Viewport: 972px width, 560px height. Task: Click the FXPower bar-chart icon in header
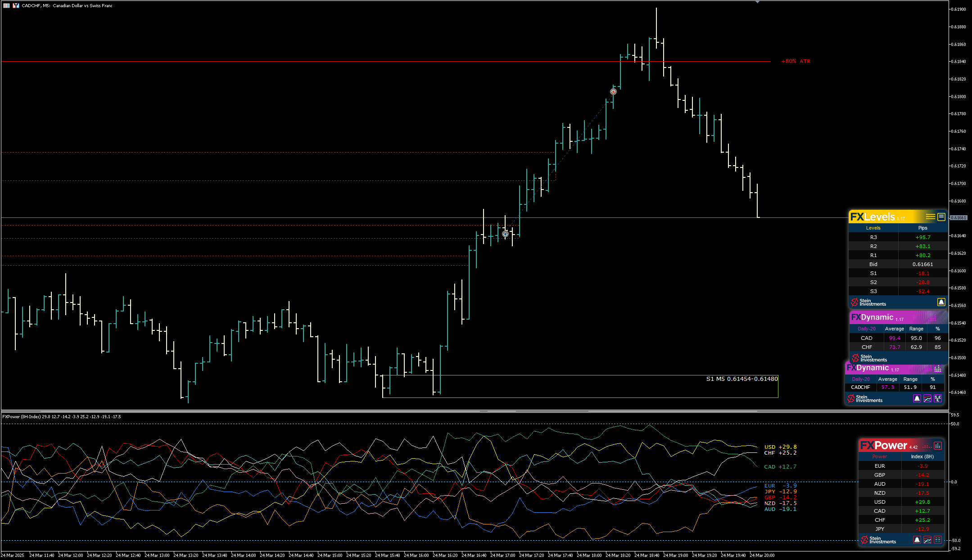[x=937, y=446]
